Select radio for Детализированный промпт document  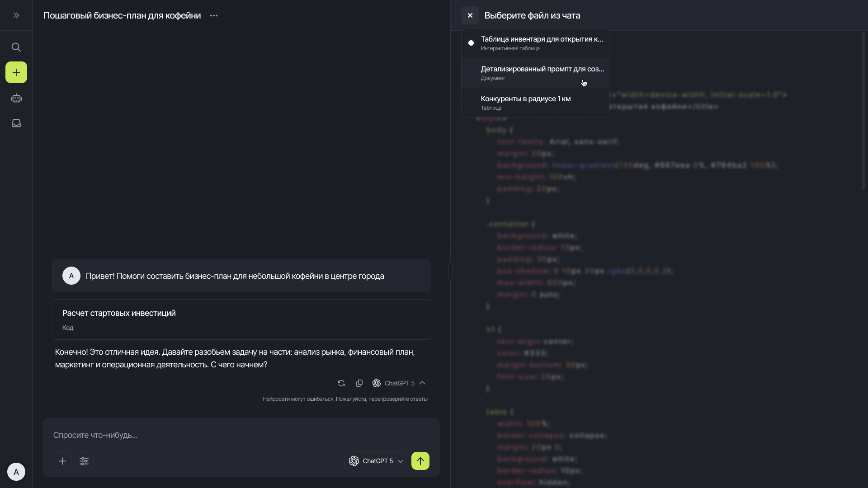click(471, 73)
